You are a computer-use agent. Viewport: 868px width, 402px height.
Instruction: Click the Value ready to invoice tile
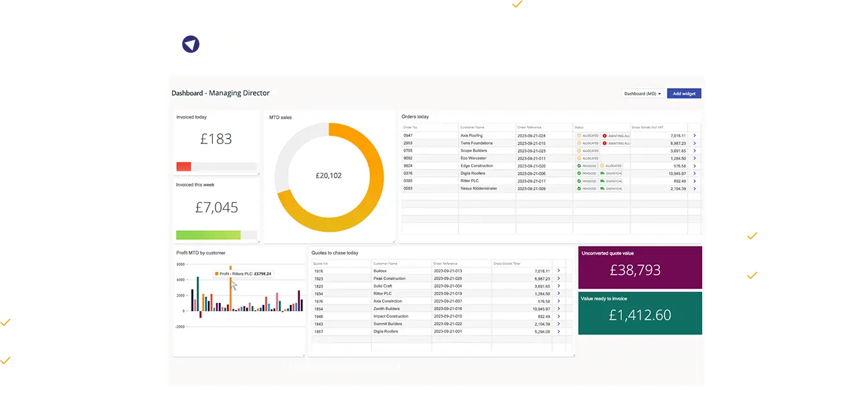[x=640, y=313]
